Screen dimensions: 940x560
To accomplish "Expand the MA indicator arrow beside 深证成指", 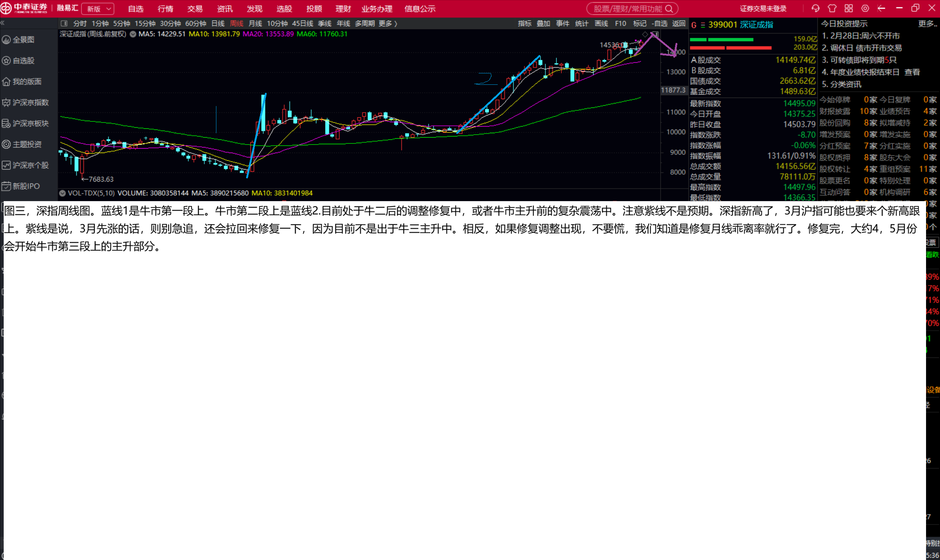I will (133, 34).
